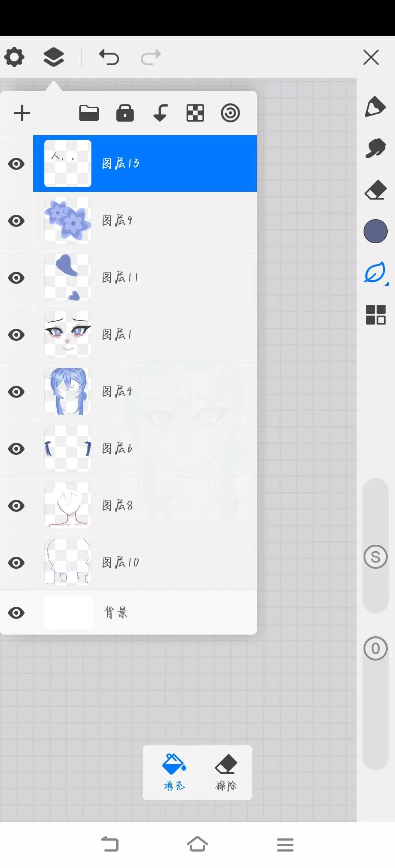395x868 pixels.
Task: Lock the selected layer
Action: (125, 113)
